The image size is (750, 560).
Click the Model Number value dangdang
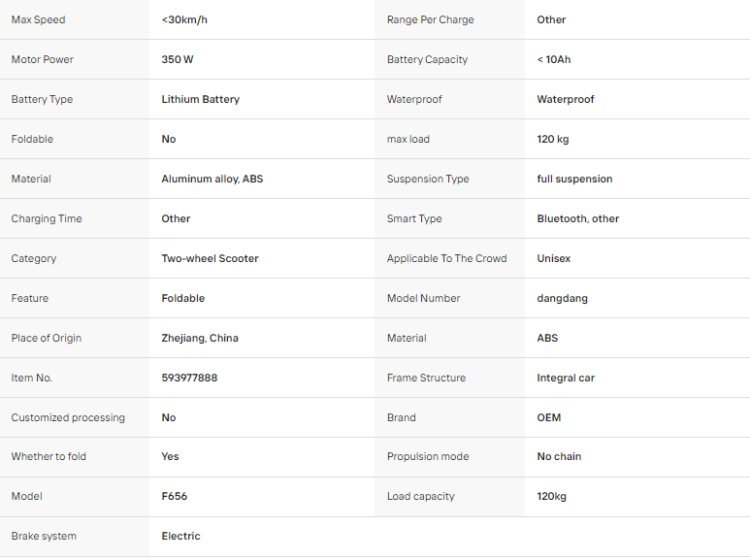562,298
